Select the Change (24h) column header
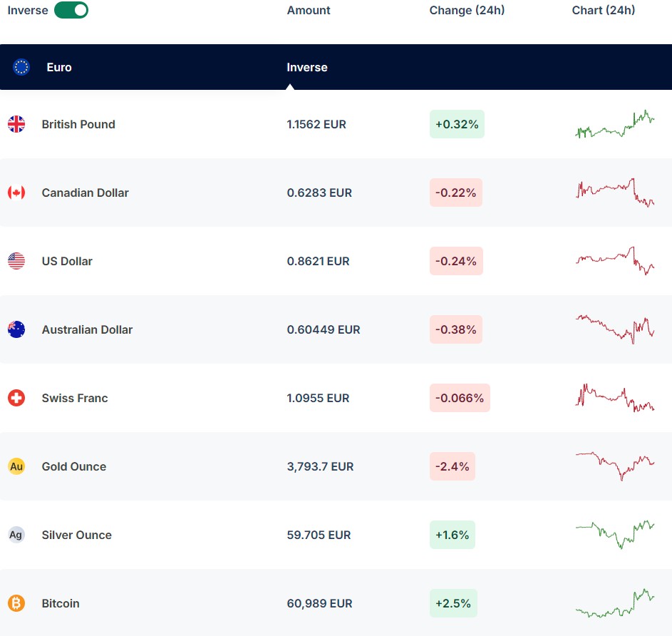 point(467,10)
